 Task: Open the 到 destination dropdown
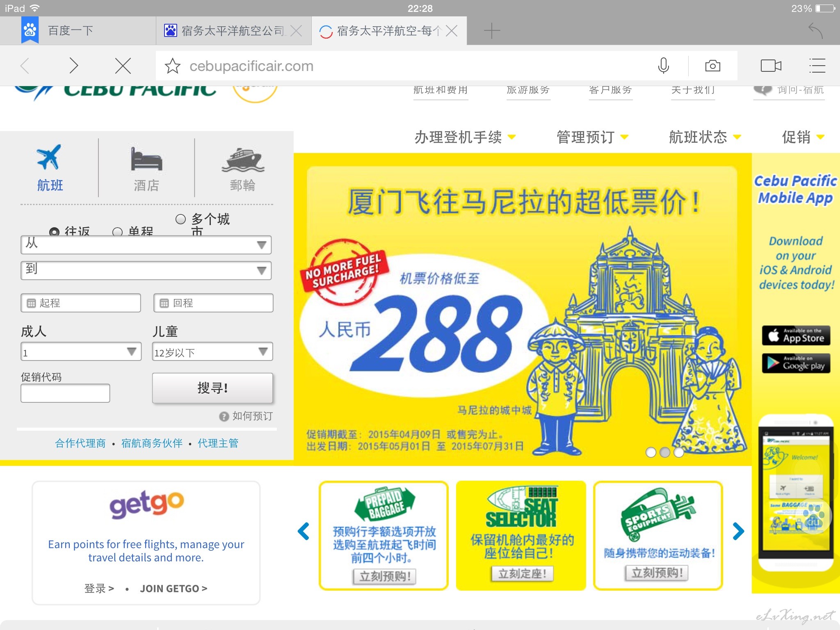coord(146,270)
